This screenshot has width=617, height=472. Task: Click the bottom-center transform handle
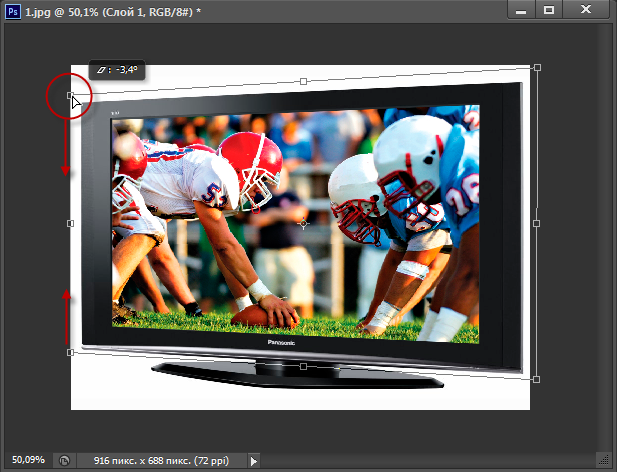(x=304, y=366)
